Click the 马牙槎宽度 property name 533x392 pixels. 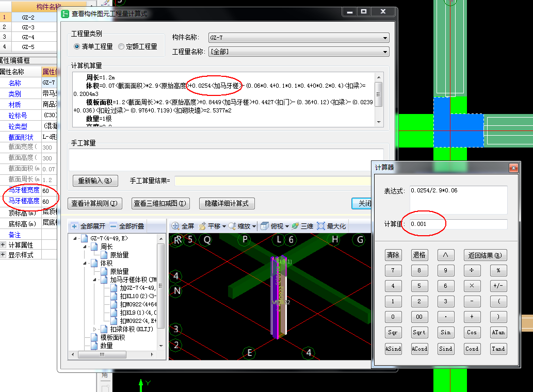(x=24, y=190)
